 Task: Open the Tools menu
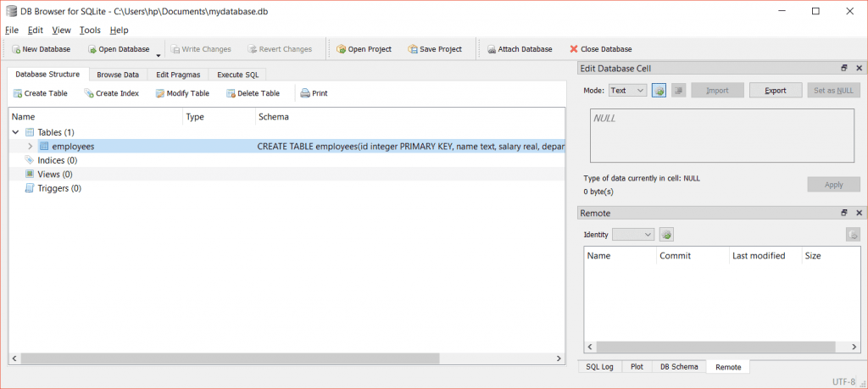90,30
